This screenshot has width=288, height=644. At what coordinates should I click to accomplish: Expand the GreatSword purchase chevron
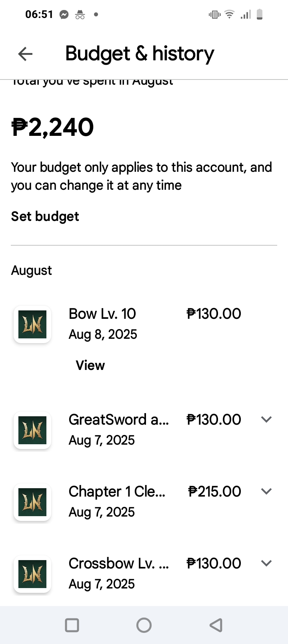coord(266,419)
